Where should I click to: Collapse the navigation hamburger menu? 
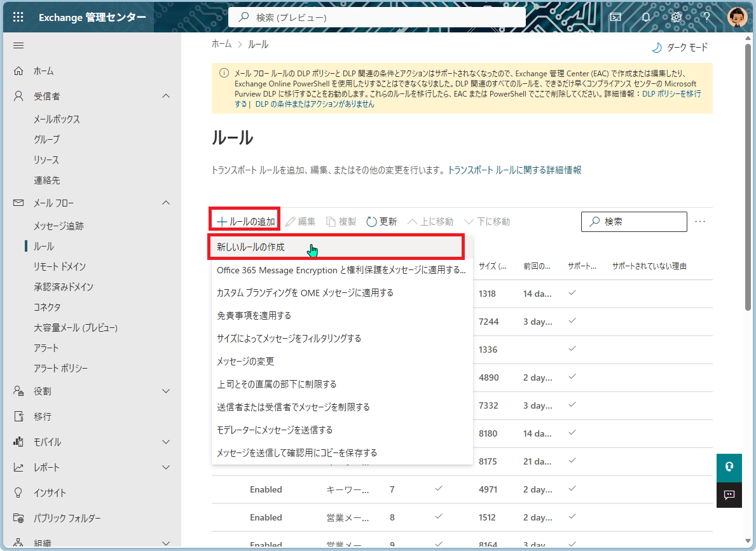pos(18,46)
